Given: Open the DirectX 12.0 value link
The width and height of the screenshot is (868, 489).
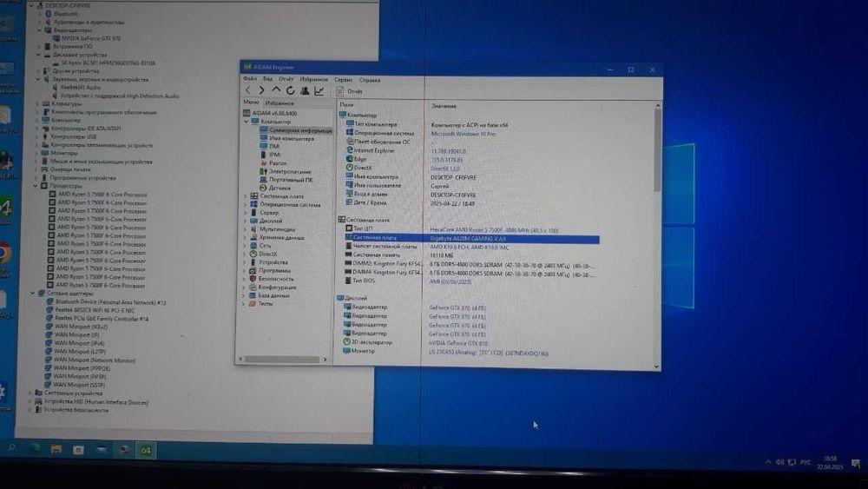Looking at the screenshot, I should [x=444, y=169].
